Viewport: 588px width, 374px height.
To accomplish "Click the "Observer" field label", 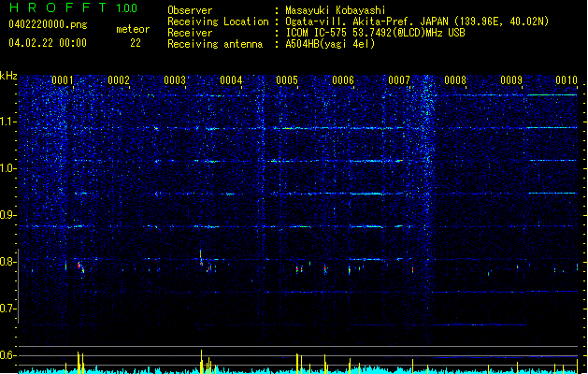I will [190, 10].
